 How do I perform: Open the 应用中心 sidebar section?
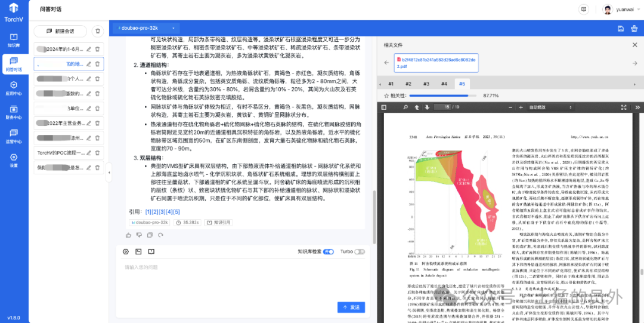point(14,88)
